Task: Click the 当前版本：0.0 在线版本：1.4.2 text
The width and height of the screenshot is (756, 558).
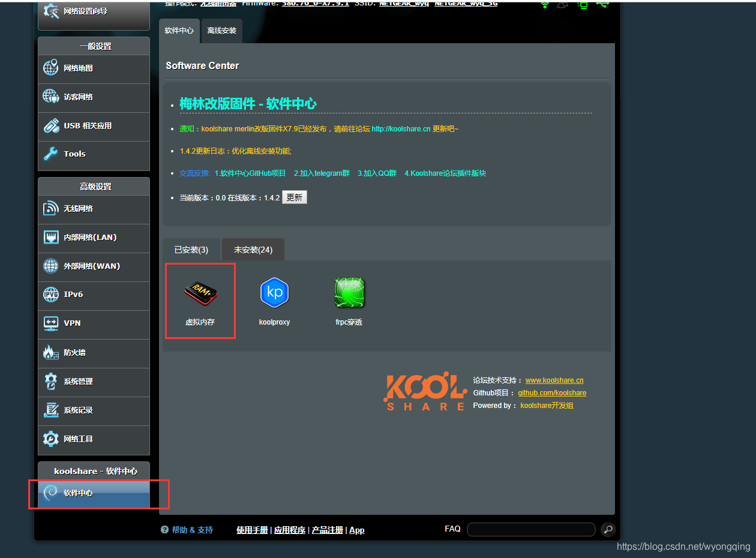Action: coord(230,197)
